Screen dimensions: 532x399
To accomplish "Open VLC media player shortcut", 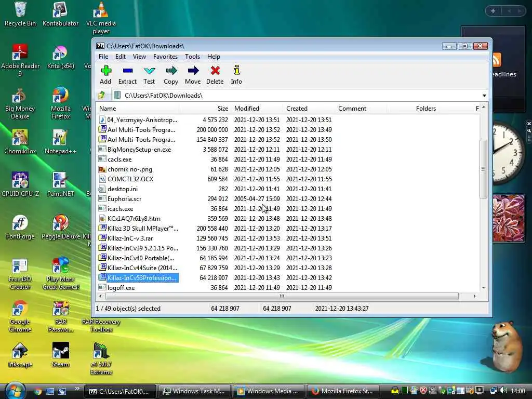I will click(x=101, y=18).
